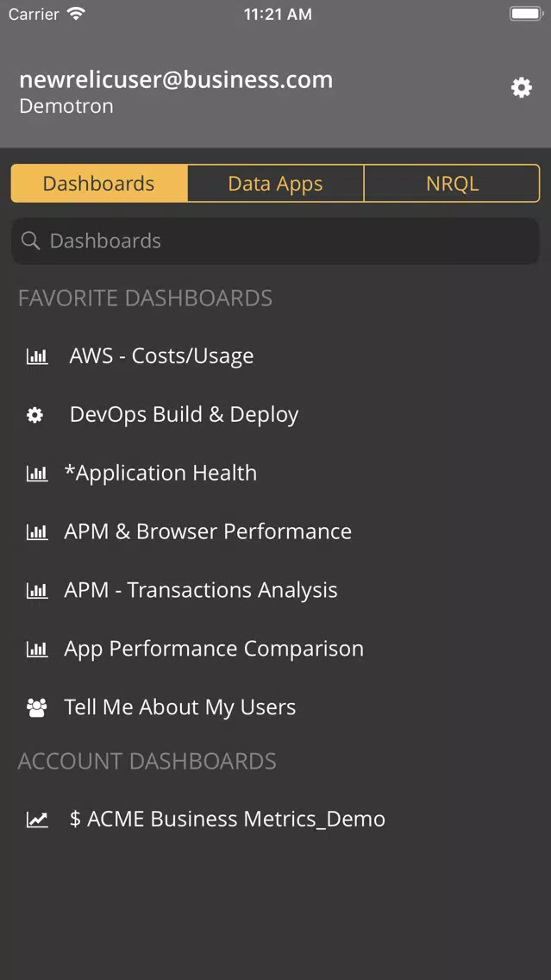Select the Dashboards tab
Viewport: 551px width, 980px height.
click(99, 183)
